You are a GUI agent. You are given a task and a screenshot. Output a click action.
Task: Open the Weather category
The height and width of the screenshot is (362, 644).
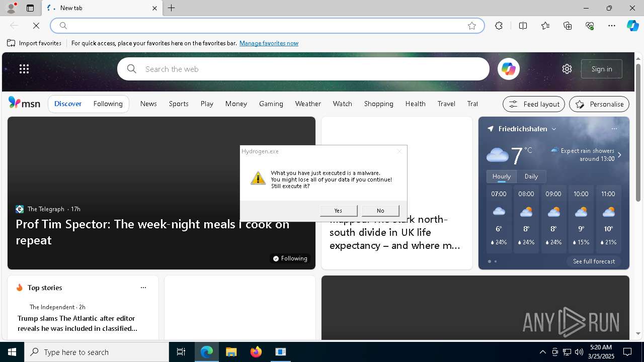(x=308, y=104)
